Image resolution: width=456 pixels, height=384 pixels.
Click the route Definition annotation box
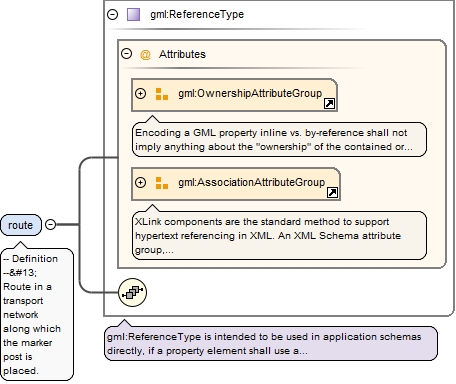(x=37, y=314)
